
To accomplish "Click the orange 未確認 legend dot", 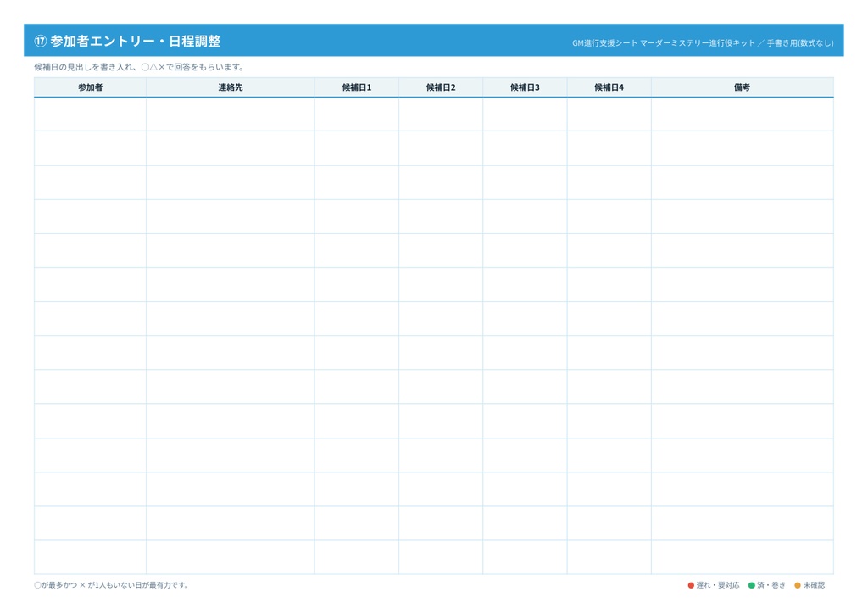I will point(798,585).
